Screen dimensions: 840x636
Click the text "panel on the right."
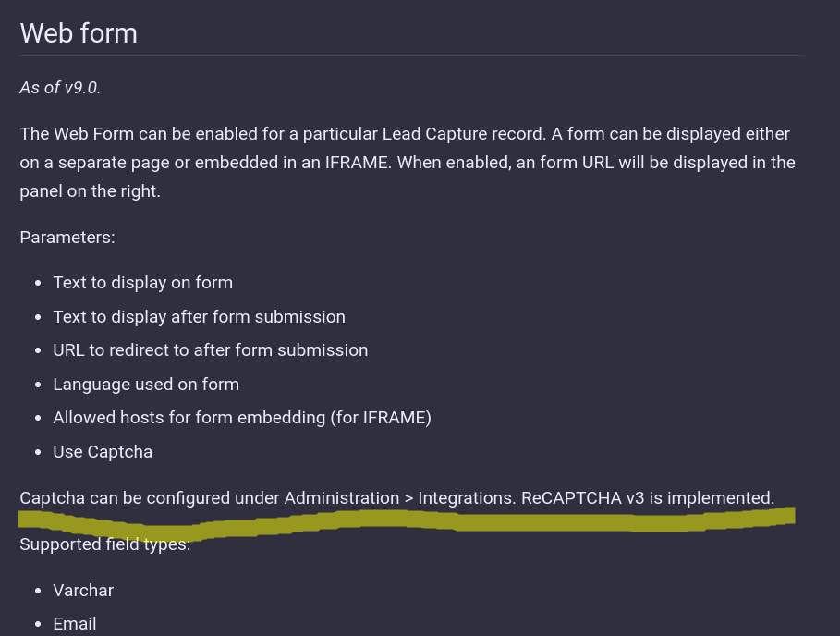(x=90, y=191)
